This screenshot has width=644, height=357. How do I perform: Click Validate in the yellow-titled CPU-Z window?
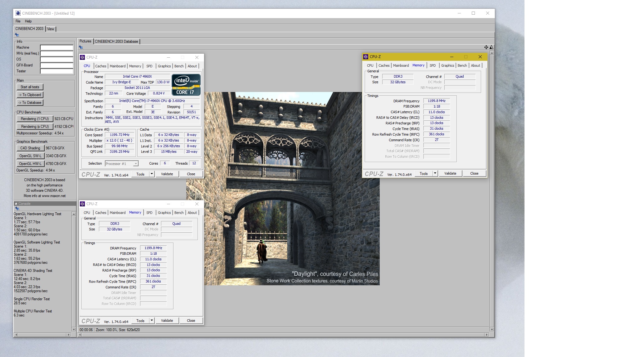pyautogui.click(x=450, y=173)
